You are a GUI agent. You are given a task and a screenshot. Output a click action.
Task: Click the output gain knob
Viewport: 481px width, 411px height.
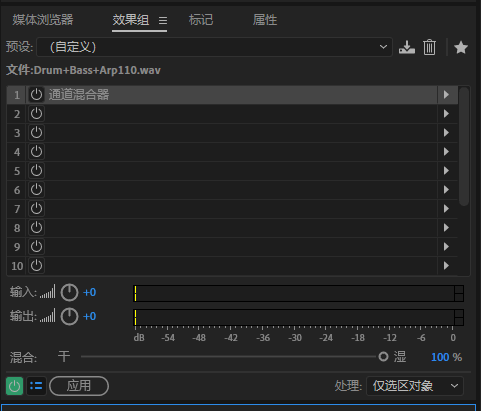(69, 317)
